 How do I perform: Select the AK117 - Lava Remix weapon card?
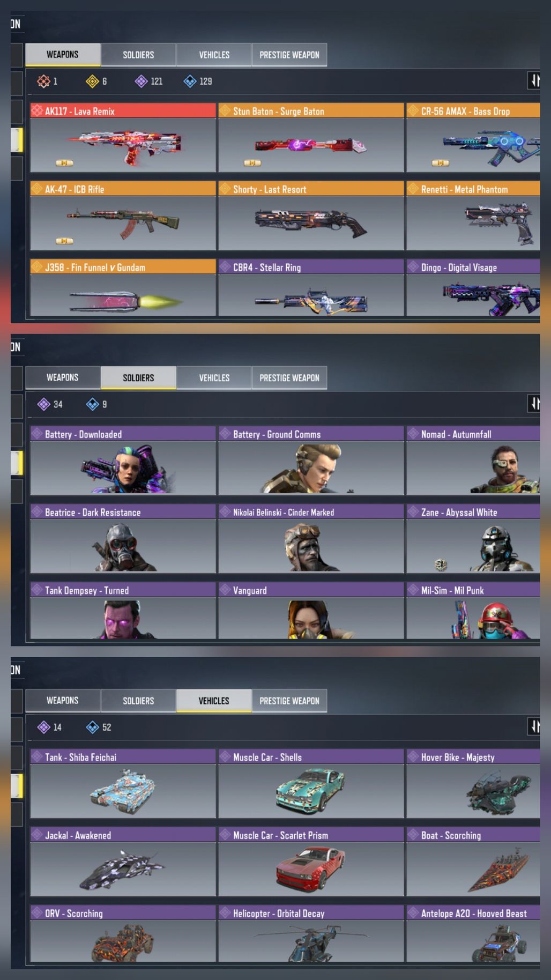click(x=123, y=138)
